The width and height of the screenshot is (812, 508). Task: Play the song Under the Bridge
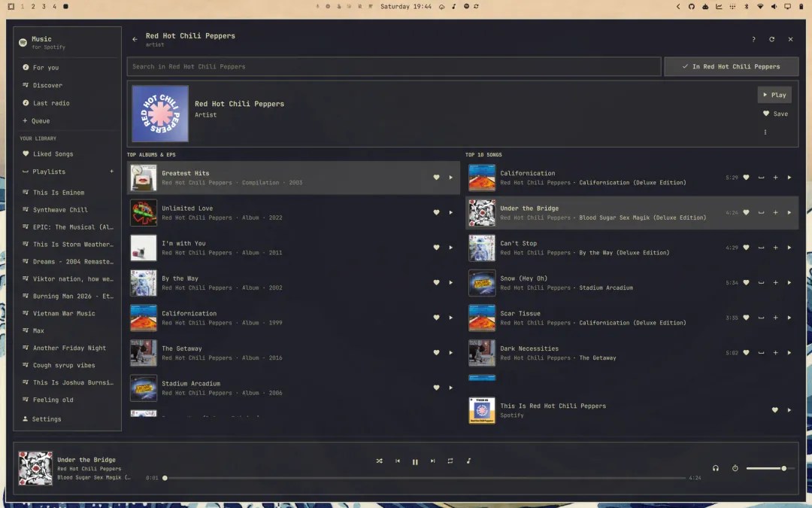pos(789,212)
